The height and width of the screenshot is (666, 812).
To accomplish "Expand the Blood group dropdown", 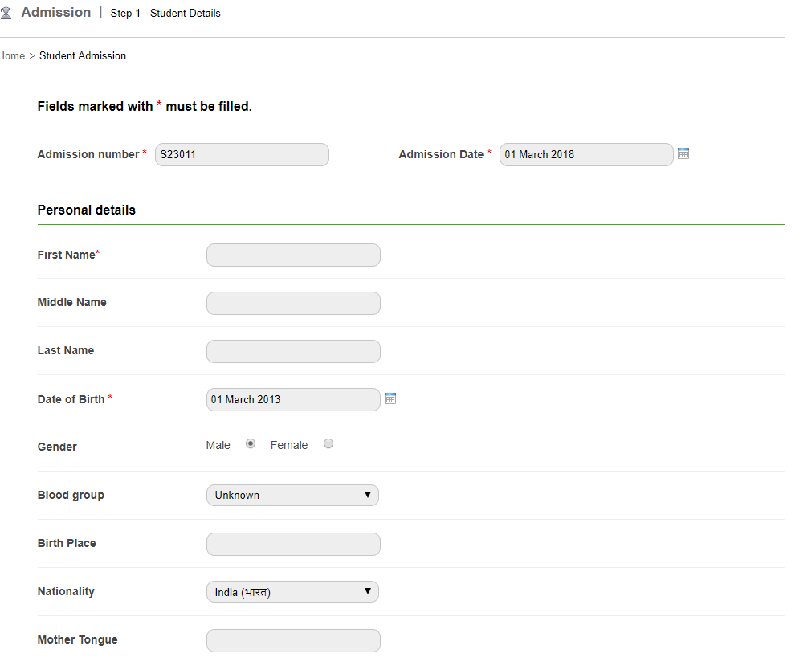I will coord(292,496).
